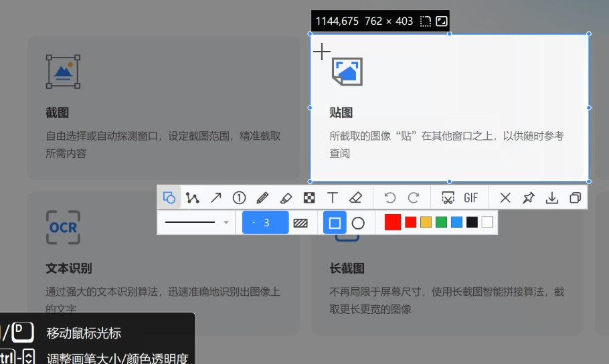Toggle ellipse shape mode

[358, 223]
